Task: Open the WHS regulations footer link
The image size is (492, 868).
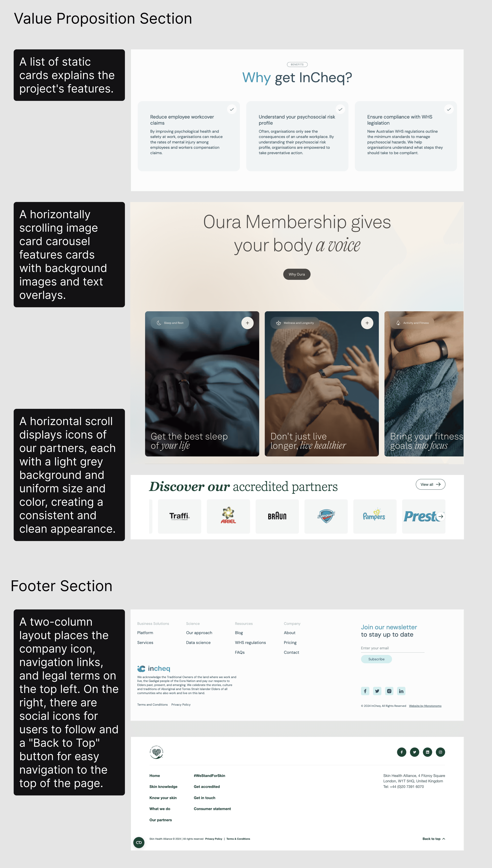Action: click(250, 642)
